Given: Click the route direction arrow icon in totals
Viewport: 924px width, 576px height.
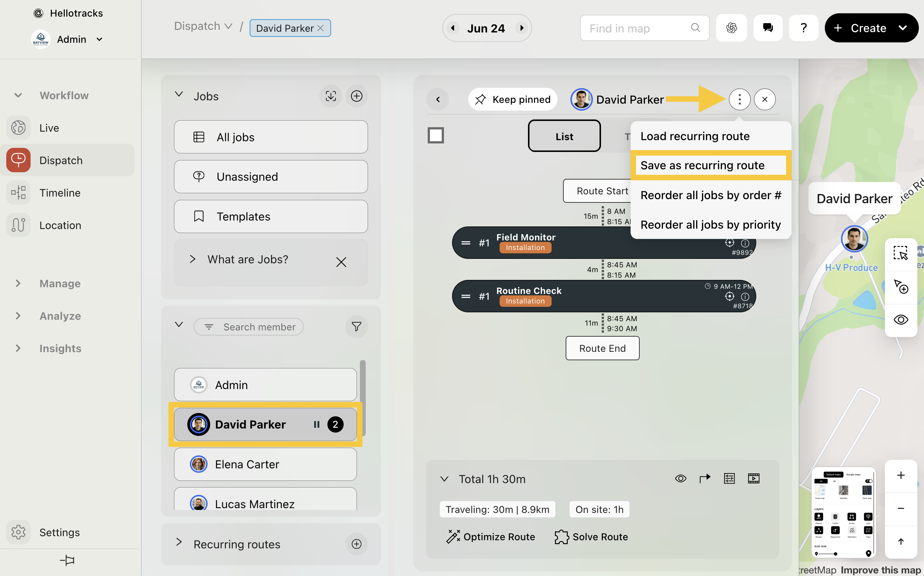Looking at the screenshot, I should tap(705, 479).
